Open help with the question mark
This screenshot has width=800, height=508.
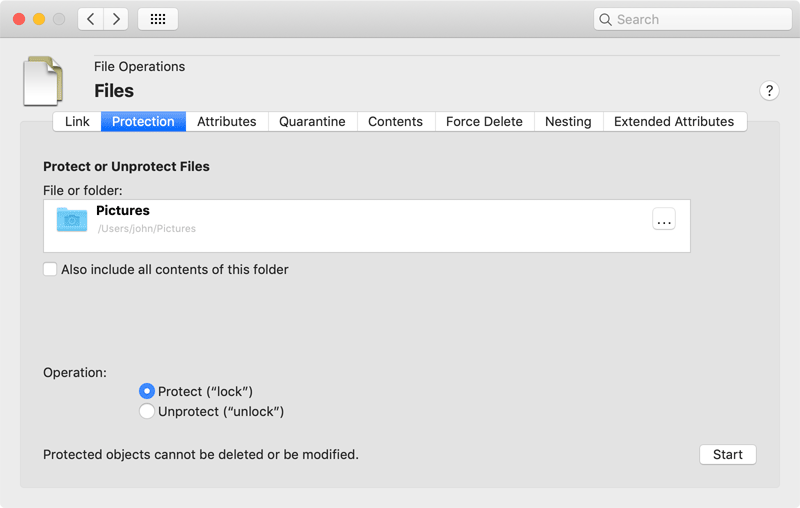click(x=769, y=91)
